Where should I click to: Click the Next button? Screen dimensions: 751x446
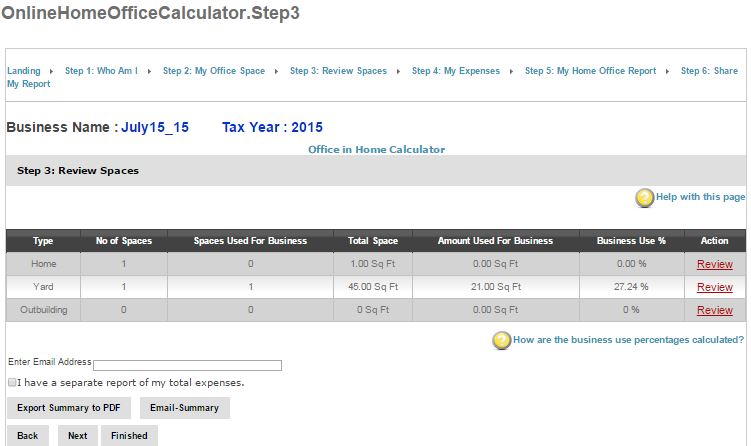pyautogui.click(x=78, y=435)
